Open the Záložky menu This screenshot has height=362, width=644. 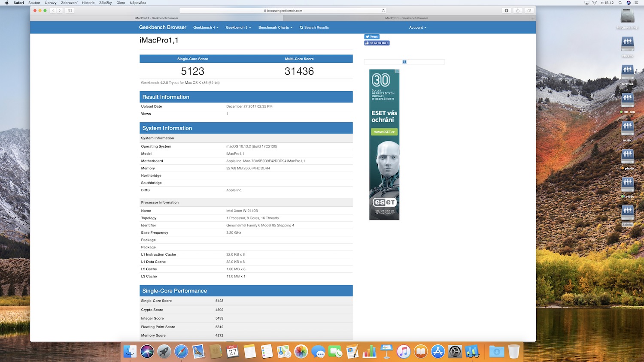click(106, 3)
